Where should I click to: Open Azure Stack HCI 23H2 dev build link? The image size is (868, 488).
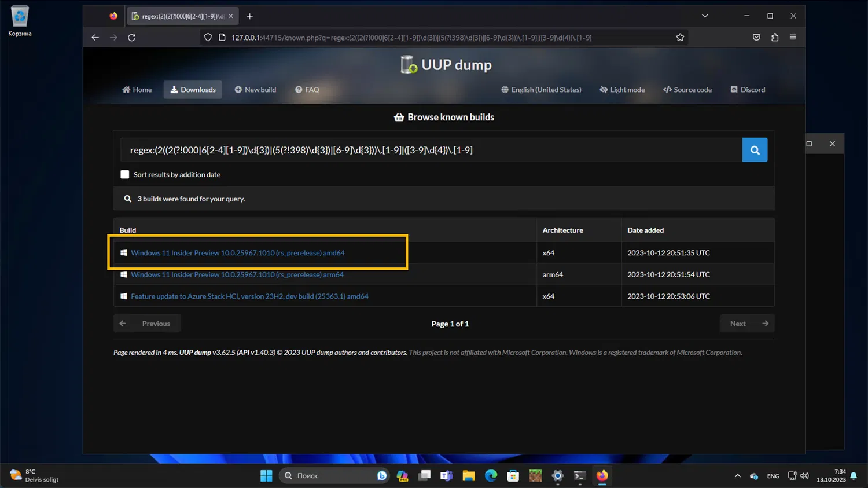pos(249,296)
